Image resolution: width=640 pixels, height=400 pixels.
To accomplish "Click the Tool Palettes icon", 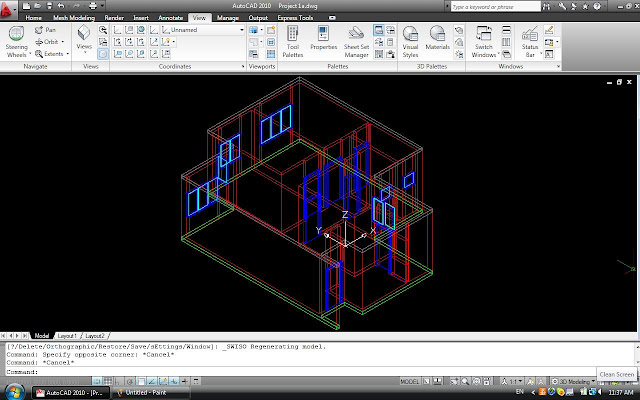I will tap(293, 38).
